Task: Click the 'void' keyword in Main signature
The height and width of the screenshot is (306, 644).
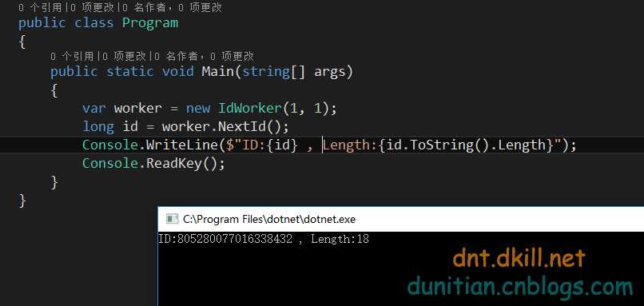Action: [x=178, y=71]
